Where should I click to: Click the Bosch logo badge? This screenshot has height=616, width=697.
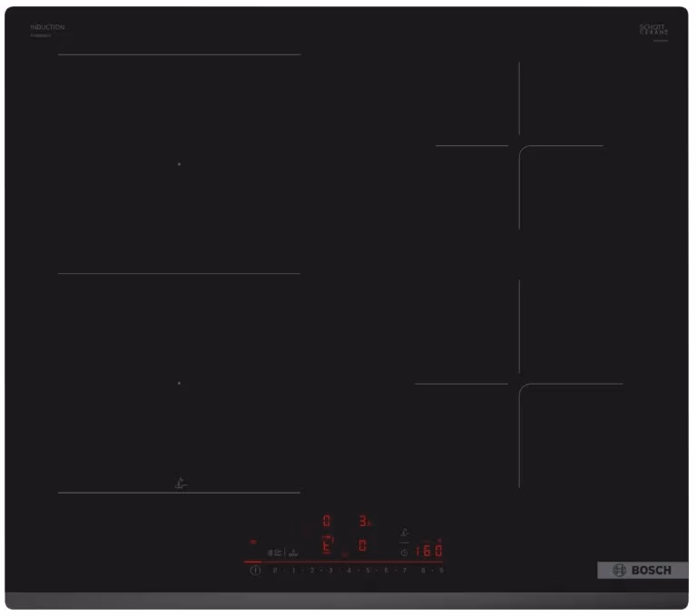[x=643, y=571]
